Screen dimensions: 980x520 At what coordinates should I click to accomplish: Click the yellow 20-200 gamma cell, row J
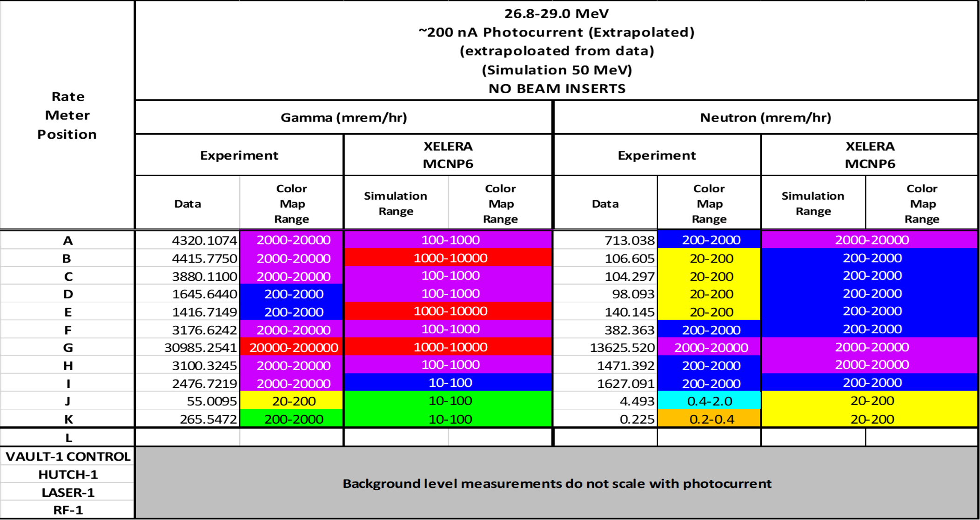pos(292,401)
